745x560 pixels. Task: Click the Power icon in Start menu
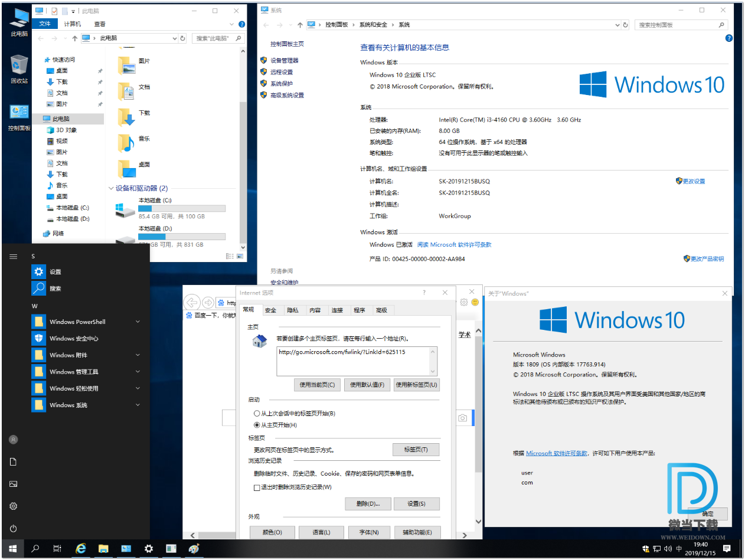(13, 528)
